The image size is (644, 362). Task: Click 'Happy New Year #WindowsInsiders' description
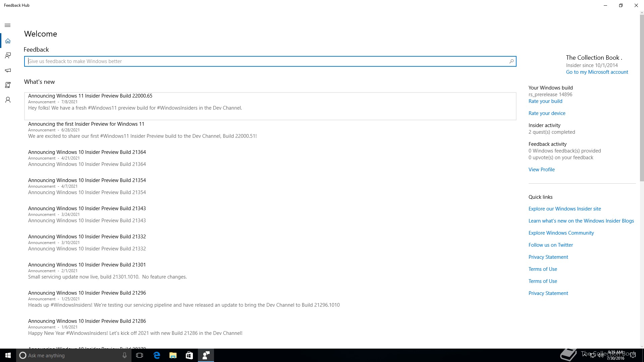point(135,333)
